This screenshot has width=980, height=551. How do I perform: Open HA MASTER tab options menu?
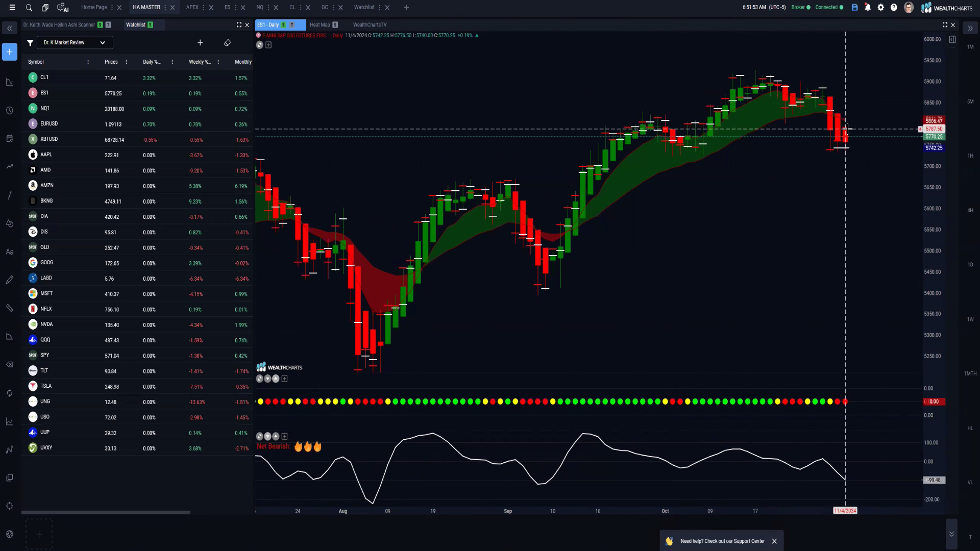pyautogui.click(x=165, y=8)
